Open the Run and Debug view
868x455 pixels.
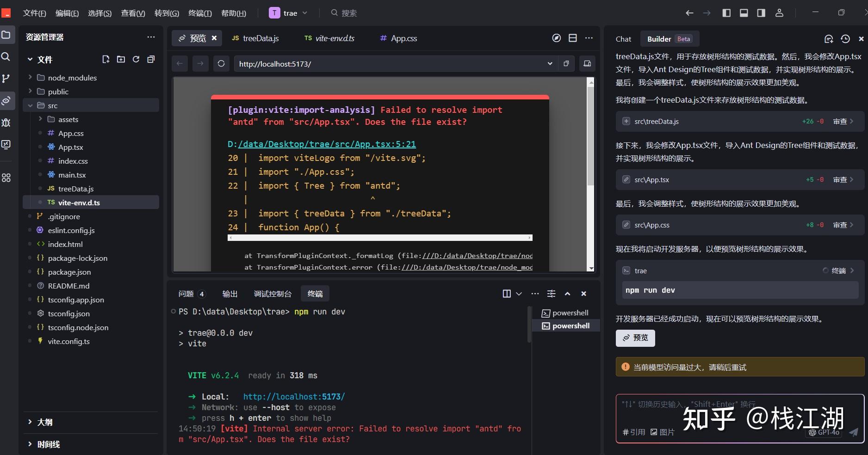[6, 123]
